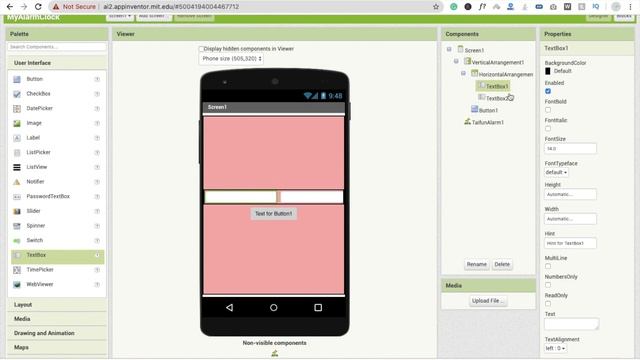The width and height of the screenshot is (640, 360).
Task: Open the BackgroundColor black swatch
Action: [548, 71]
